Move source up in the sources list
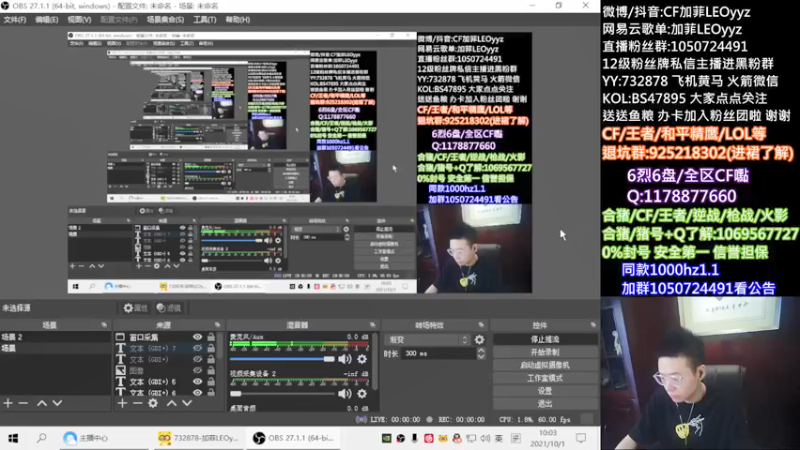This screenshot has width=800, height=450. (171, 403)
